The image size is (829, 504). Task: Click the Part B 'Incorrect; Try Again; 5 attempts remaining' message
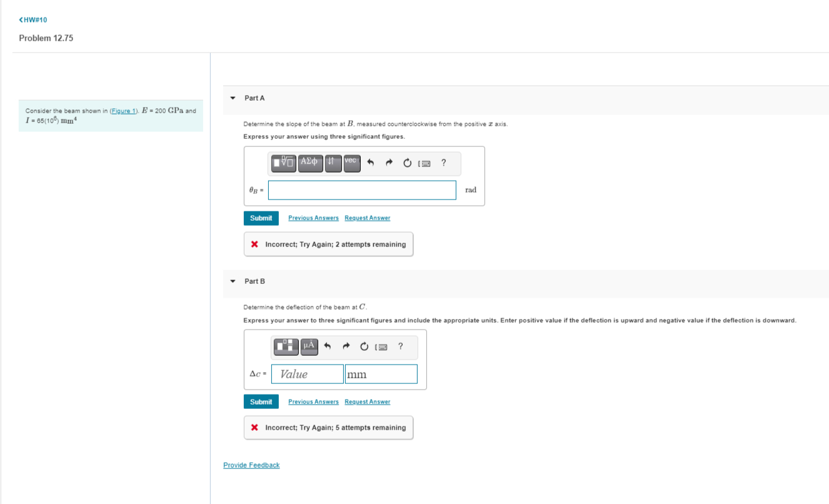328,428
